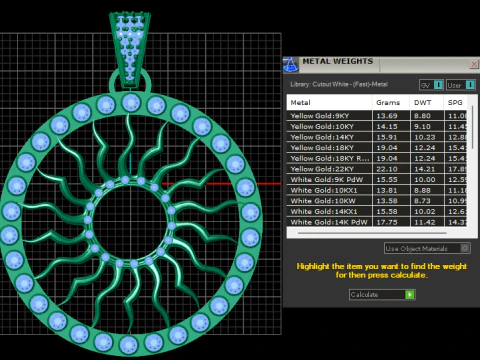Click the 13.81 grams value
The width and height of the screenshot is (480, 360).
click(x=387, y=190)
